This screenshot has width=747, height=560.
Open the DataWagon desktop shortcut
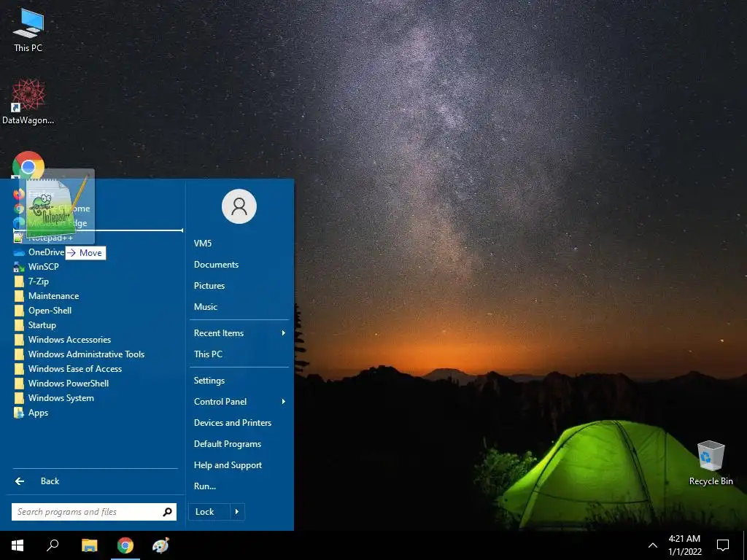(x=28, y=102)
